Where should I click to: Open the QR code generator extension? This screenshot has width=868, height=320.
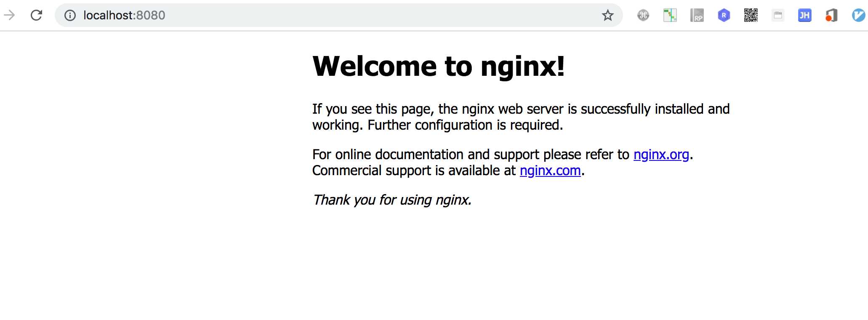pos(751,16)
